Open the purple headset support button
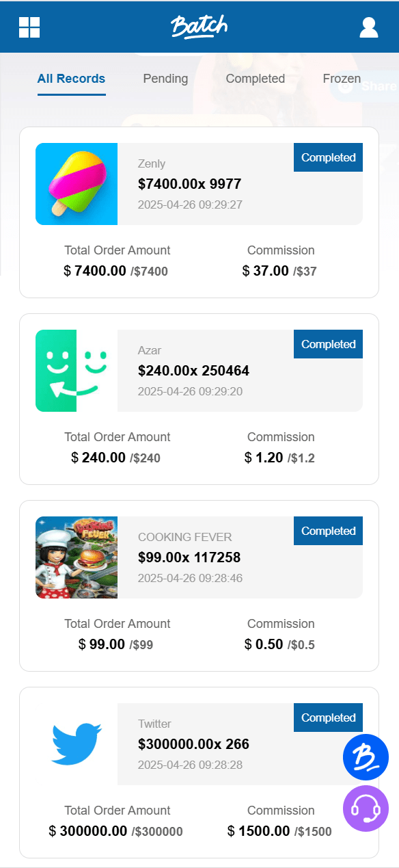399x868 pixels. click(366, 808)
